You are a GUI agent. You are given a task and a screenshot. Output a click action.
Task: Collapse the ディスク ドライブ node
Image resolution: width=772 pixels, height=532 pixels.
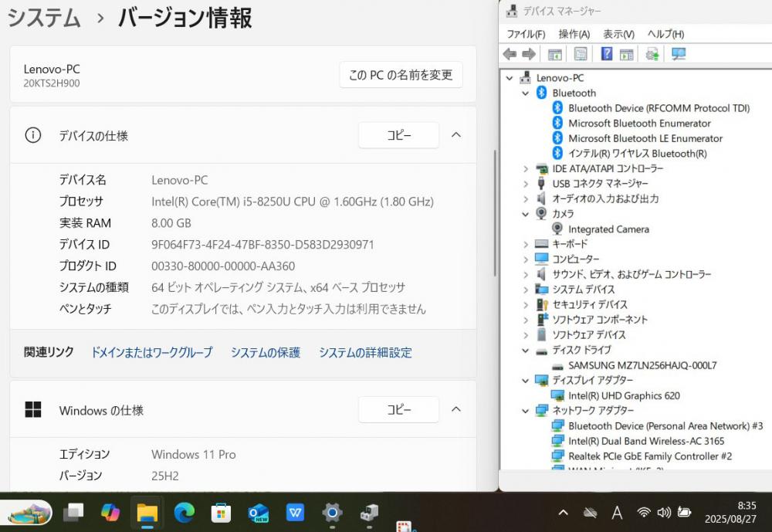525,351
